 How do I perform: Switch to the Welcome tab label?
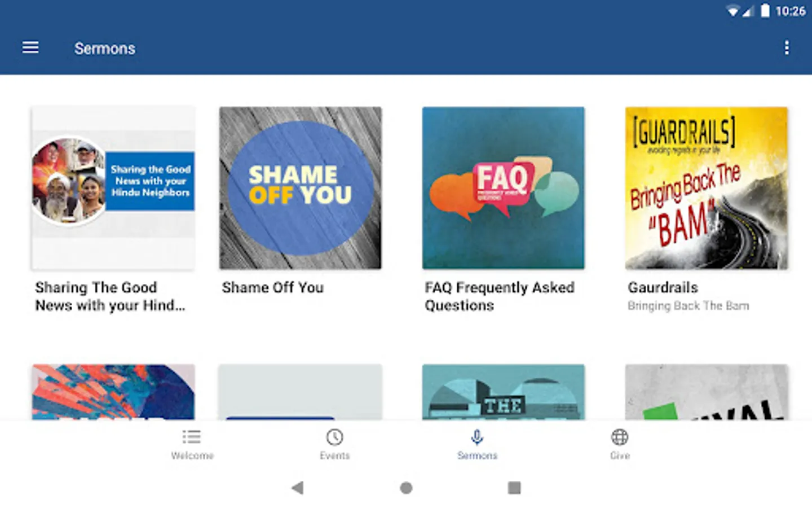point(192,456)
